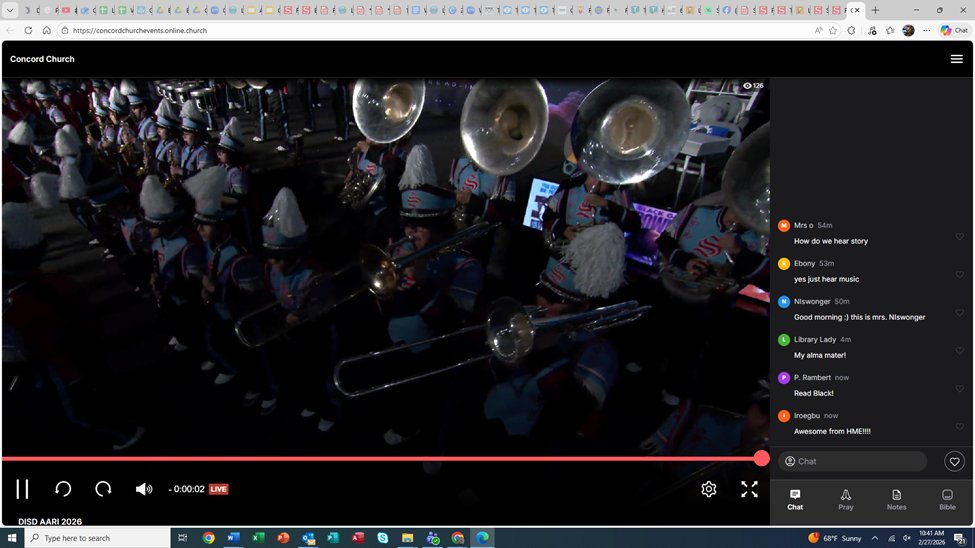This screenshot has width=975, height=548.
Task: Open the 68°F Sunny weather widget
Action: point(834,538)
